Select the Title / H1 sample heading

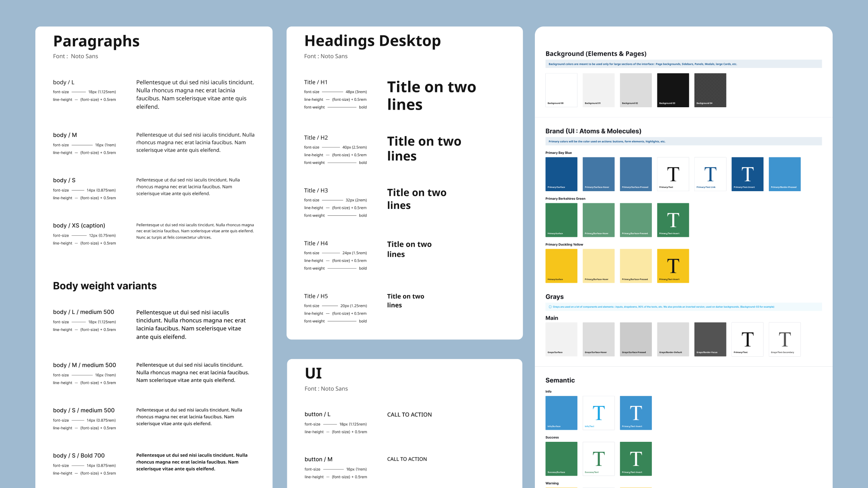(x=431, y=96)
